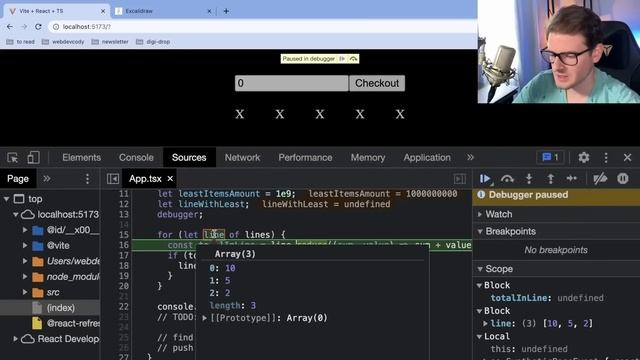This screenshot has height=360, width=640.
Task: Resume script execution in debugger toolbar
Action: pyautogui.click(x=486, y=179)
